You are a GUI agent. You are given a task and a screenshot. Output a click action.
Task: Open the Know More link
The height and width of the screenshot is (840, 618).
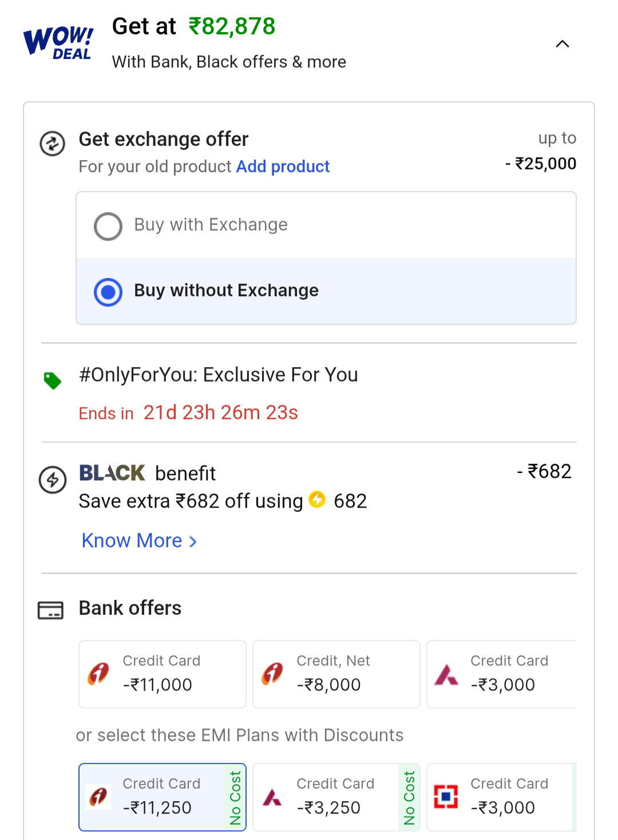132,541
